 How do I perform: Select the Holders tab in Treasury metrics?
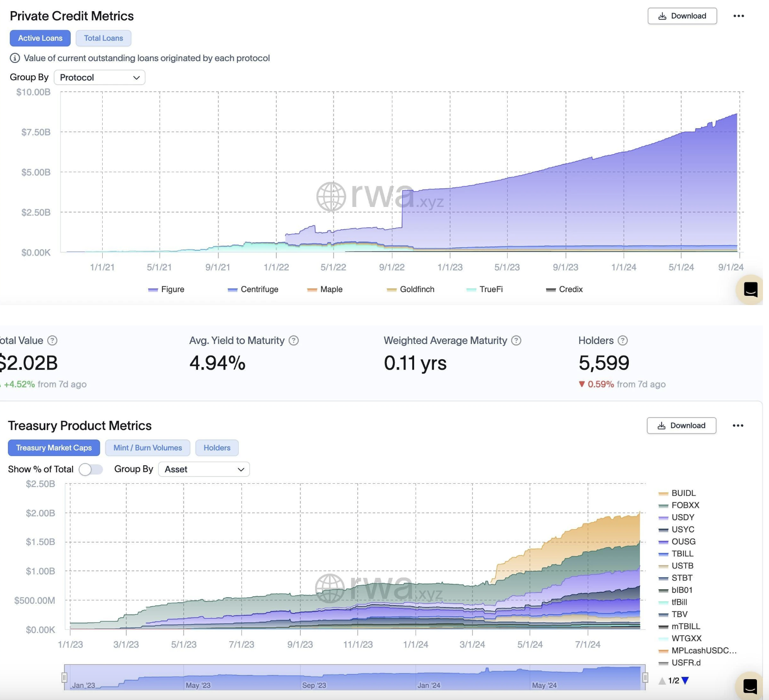[x=217, y=448]
